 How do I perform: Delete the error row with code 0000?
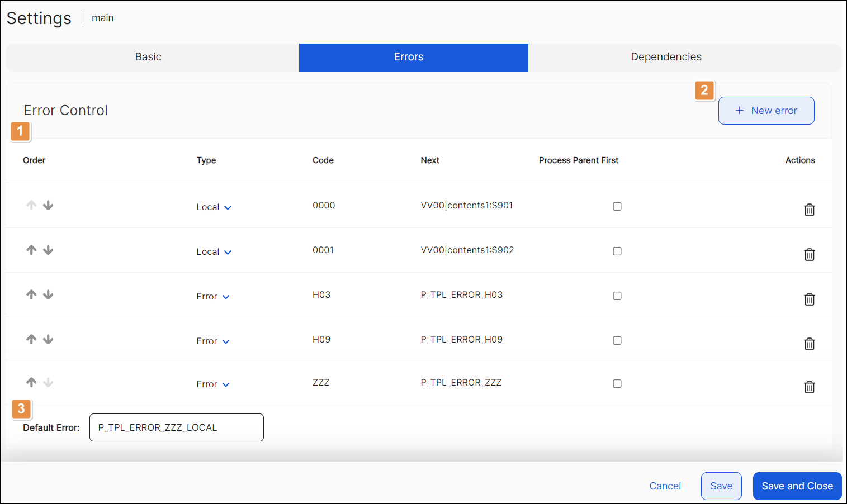(x=809, y=210)
